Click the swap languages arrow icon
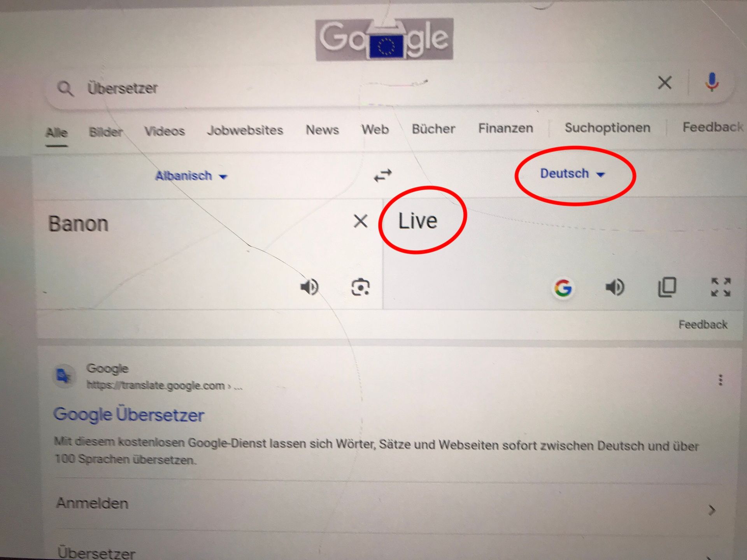The height and width of the screenshot is (560, 747). pyautogui.click(x=381, y=175)
